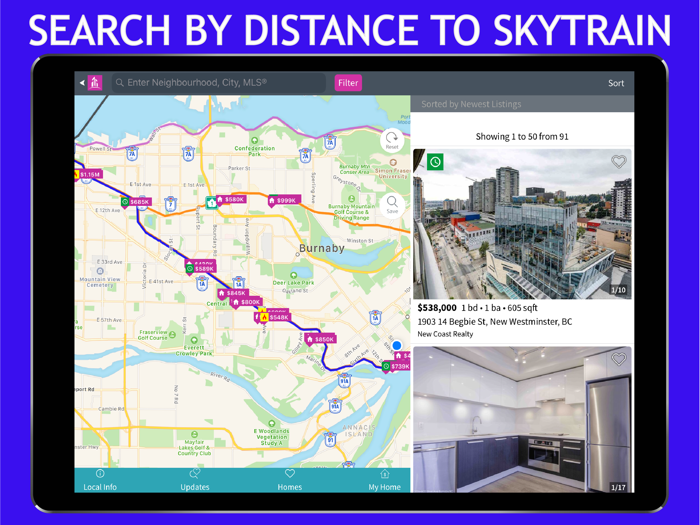Open the My Home tab
The height and width of the screenshot is (525, 700).
pyautogui.click(x=384, y=480)
